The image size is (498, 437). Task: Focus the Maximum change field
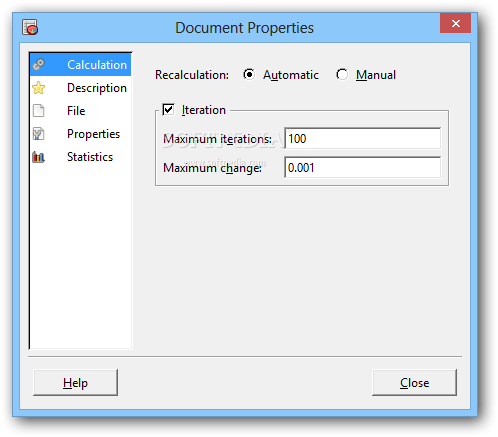tap(363, 167)
